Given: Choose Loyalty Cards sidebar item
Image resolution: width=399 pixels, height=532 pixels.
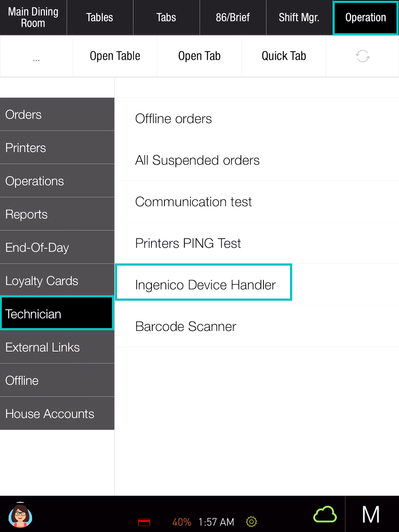Looking at the screenshot, I should point(57,281).
